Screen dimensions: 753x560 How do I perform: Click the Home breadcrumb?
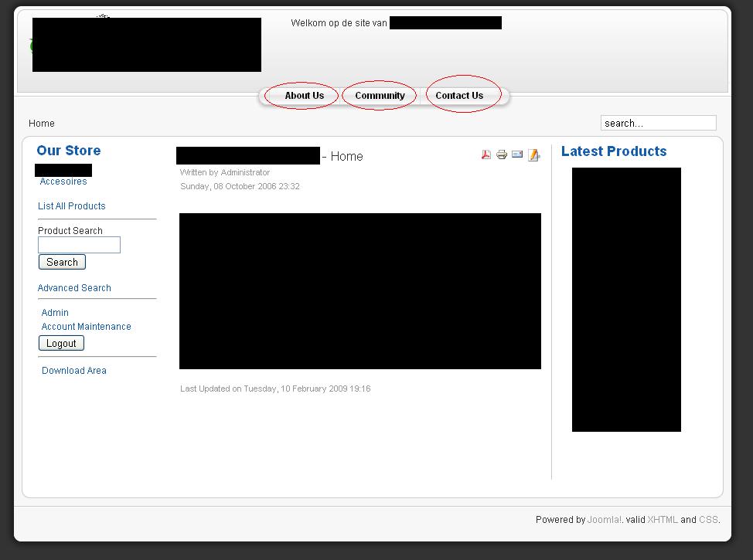[41, 124]
